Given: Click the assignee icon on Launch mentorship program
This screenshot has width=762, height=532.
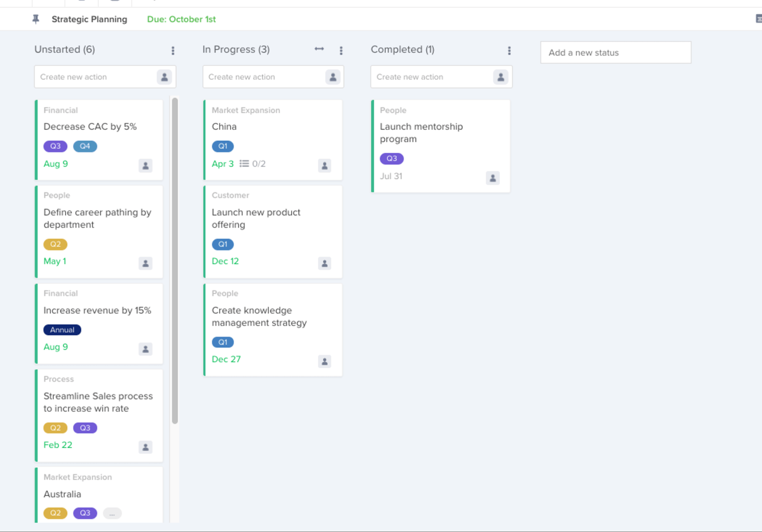Looking at the screenshot, I should [x=492, y=178].
